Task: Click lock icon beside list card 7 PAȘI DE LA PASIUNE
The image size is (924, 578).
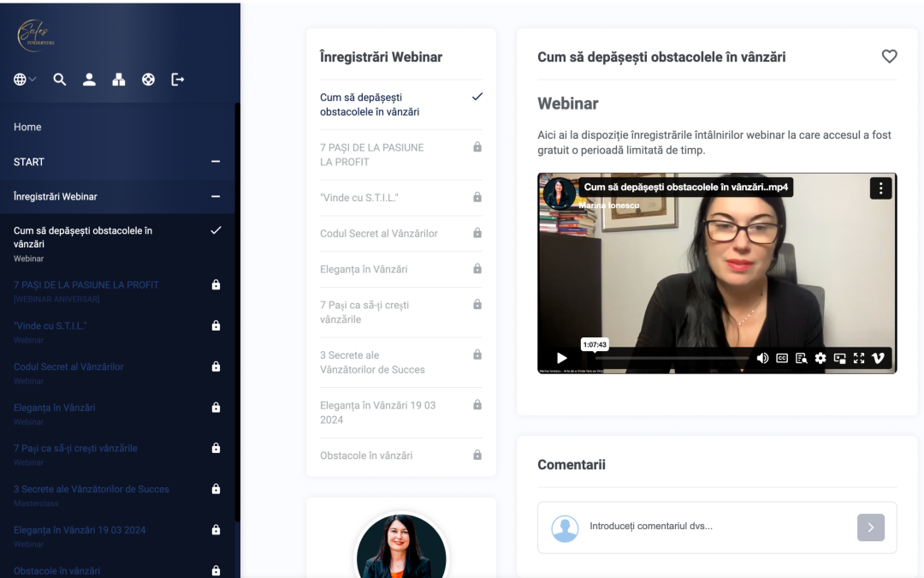Action: pos(477,147)
